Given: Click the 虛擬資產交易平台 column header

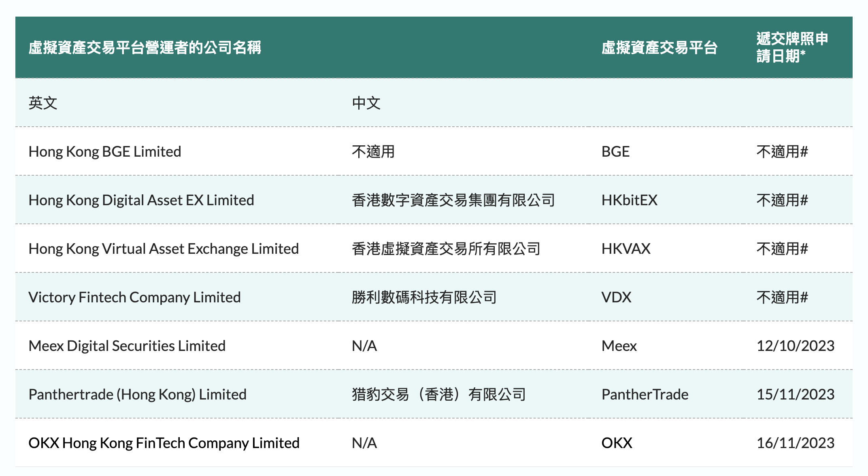Looking at the screenshot, I should tap(659, 48).
